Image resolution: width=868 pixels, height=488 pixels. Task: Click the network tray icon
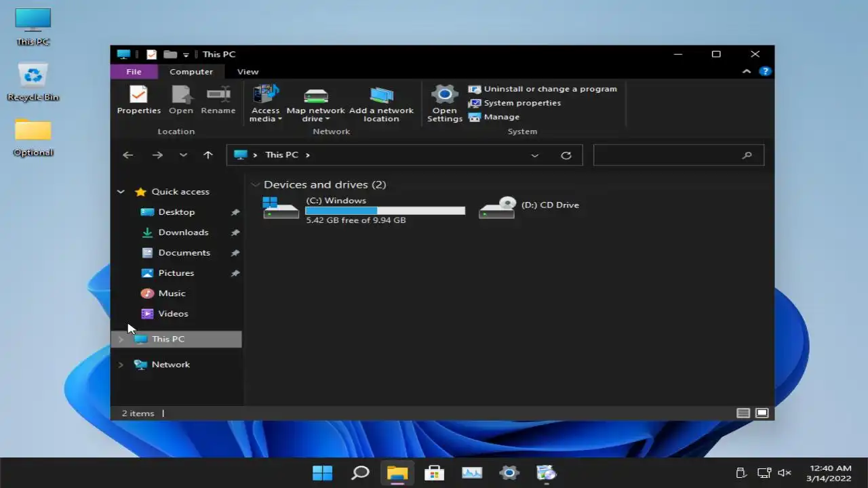pos(764,473)
